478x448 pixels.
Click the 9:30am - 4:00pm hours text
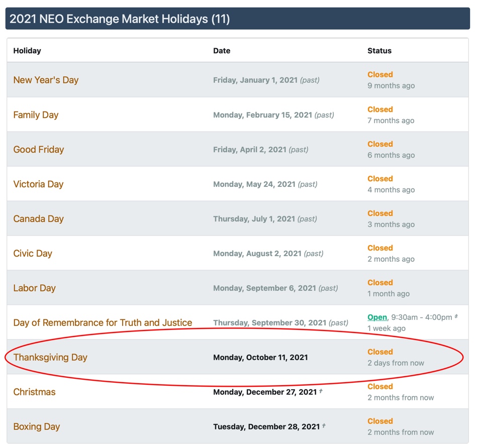422,317
